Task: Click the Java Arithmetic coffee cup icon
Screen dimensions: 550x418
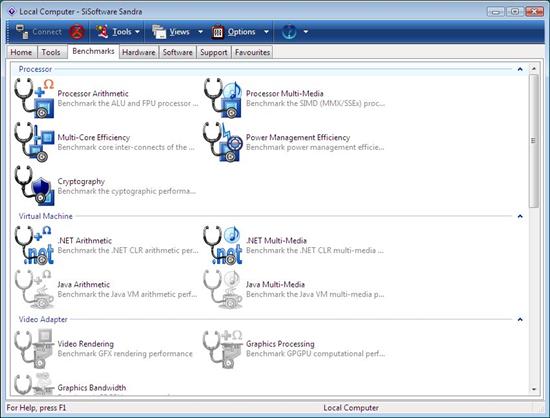Action: [34, 289]
